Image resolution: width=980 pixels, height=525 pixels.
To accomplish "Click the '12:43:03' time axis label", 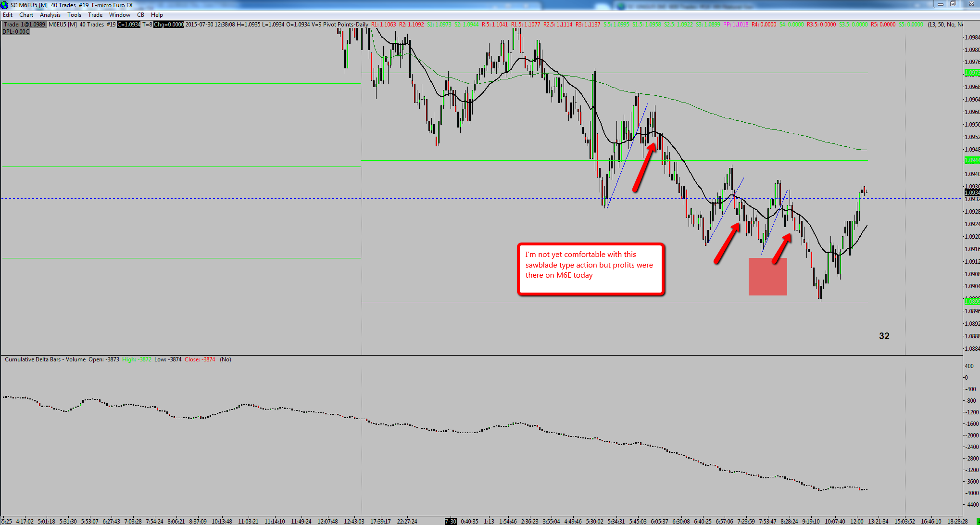I will pyautogui.click(x=354, y=521).
